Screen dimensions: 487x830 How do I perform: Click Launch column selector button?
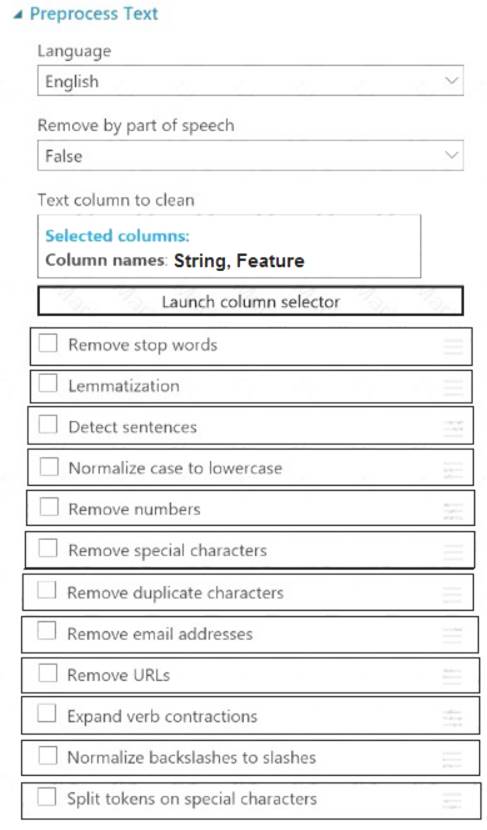250,301
